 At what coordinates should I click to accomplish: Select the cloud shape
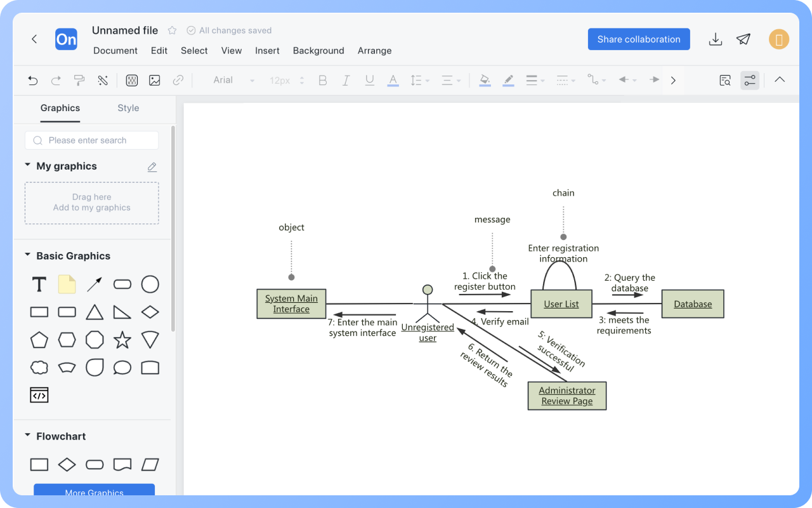pos(39,367)
